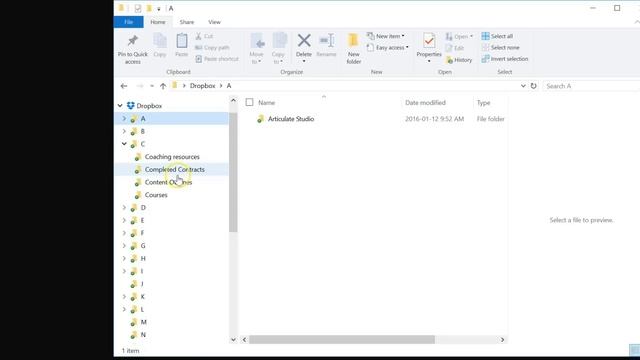This screenshot has height=360, width=640.
Task: Click Invert selection in ribbon
Action: pyautogui.click(x=504, y=59)
